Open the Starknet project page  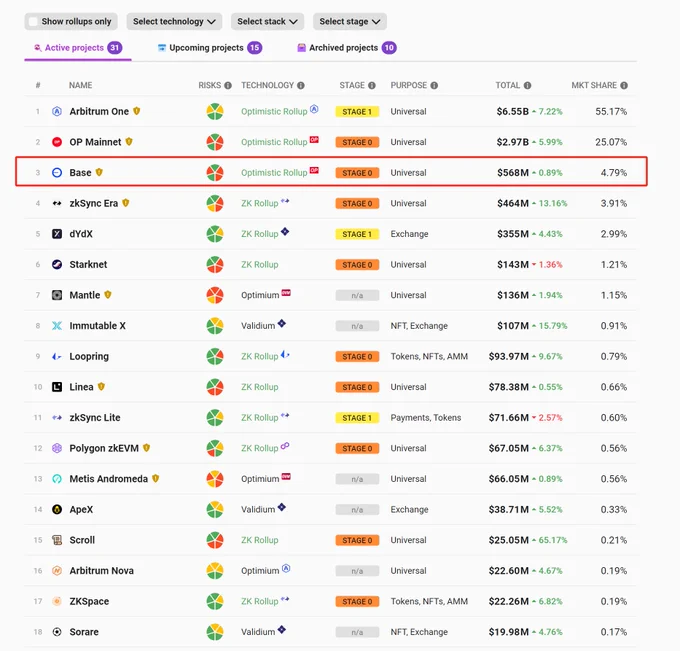click(x=88, y=265)
